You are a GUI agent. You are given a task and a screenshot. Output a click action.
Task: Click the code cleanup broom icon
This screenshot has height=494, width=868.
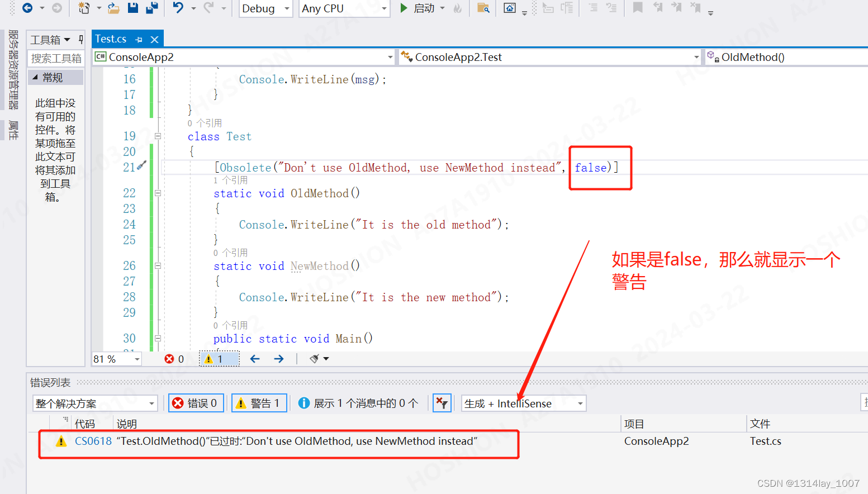[315, 359]
